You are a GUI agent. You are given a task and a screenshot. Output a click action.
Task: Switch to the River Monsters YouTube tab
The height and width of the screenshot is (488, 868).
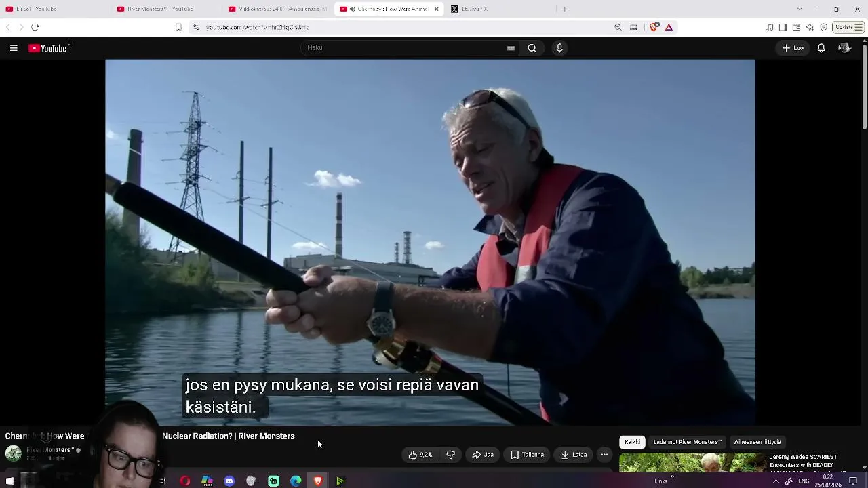pyautogui.click(x=165, y=9)
